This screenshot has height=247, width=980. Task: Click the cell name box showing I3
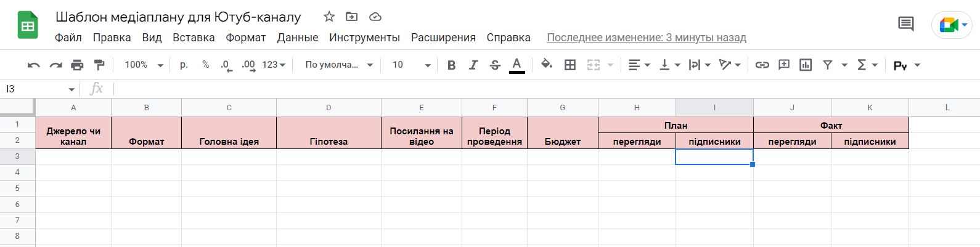pyautogui.click(x=40, y=89)
